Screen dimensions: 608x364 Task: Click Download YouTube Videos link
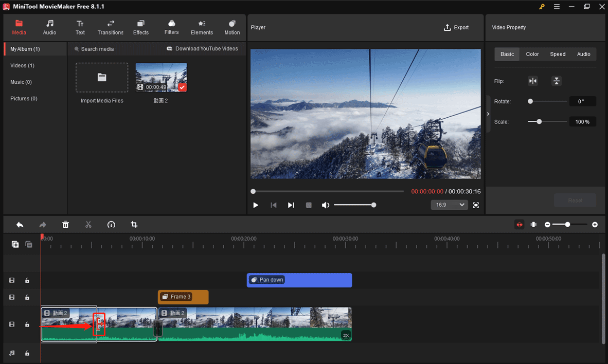(x=202, y=48)
